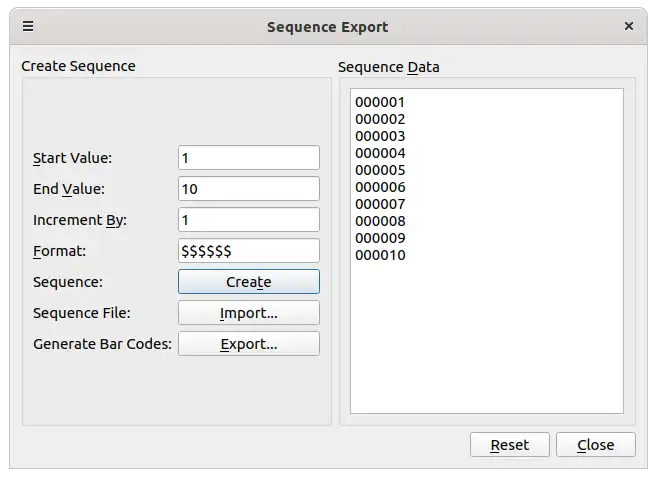Click the 000010 entry in Sequence Data
Image resolution: width=657 pixels, height=478 pixels.
coord(380,255)
